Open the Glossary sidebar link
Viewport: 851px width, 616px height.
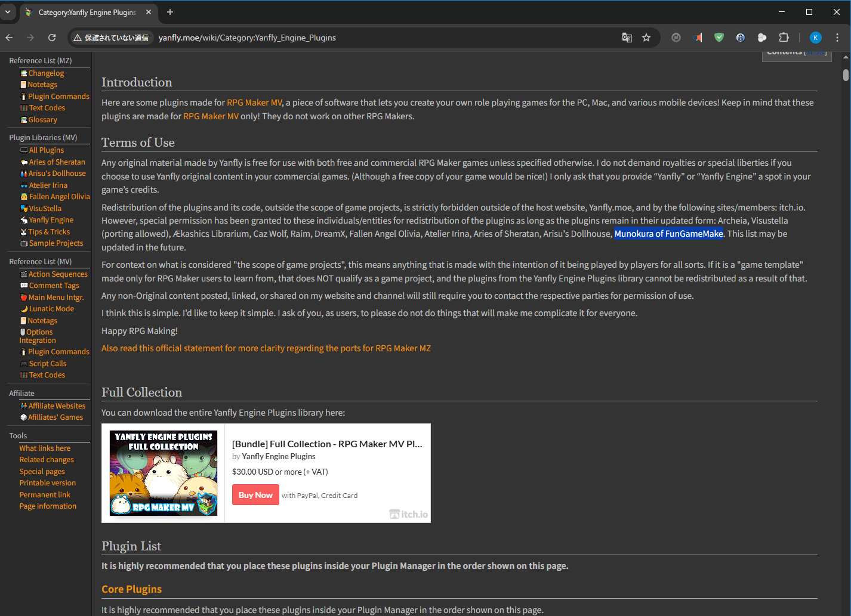(42, 120)
